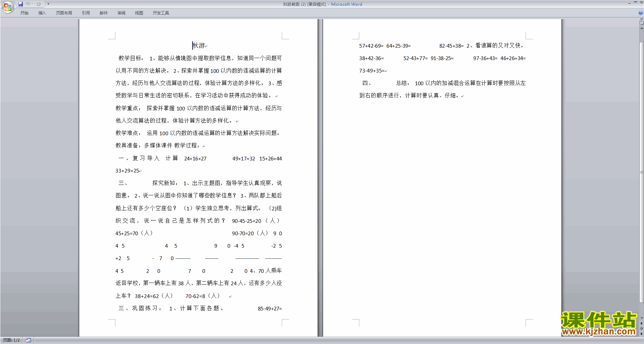Click the 页面: 1/2 status bar indicator
The image size is (644, 344).
[x=11, y=340]
